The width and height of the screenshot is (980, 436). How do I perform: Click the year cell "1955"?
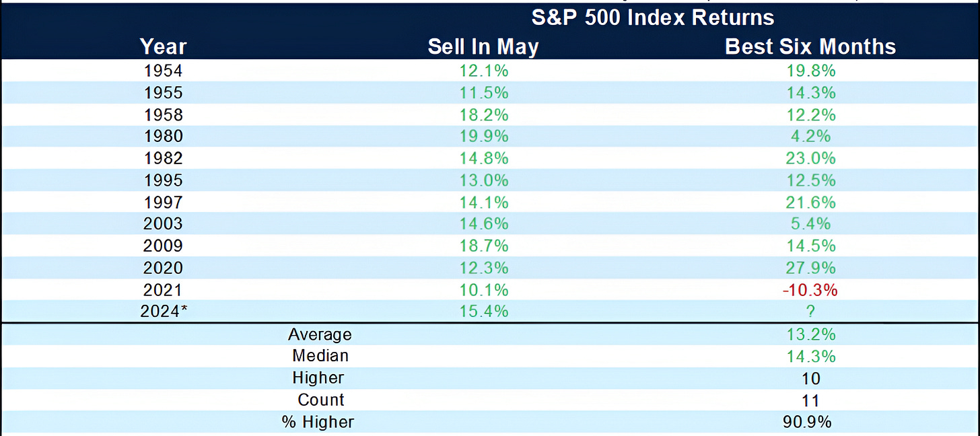tap(164, 93)
